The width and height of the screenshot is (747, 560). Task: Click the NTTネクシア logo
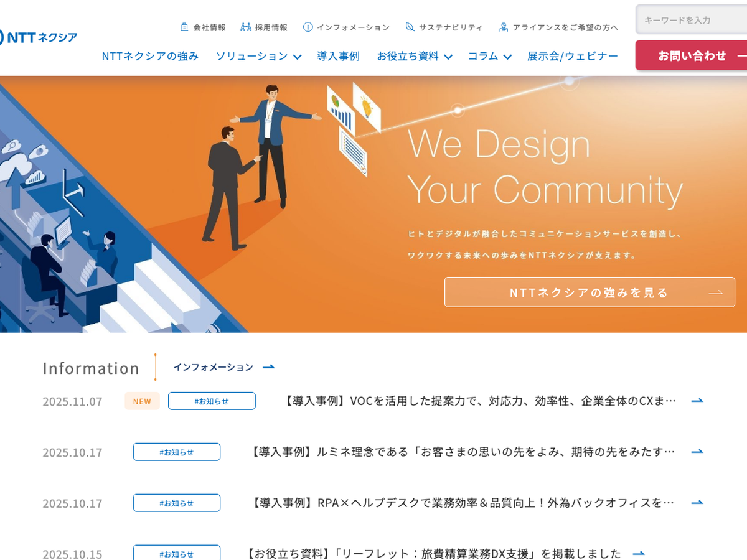pyautogui.click(x=39, y=37)
